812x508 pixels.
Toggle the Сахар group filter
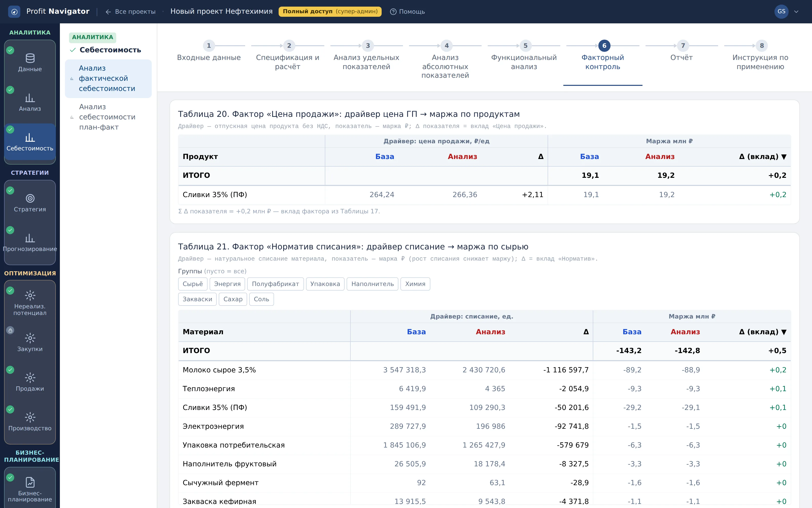coord(233,299)
